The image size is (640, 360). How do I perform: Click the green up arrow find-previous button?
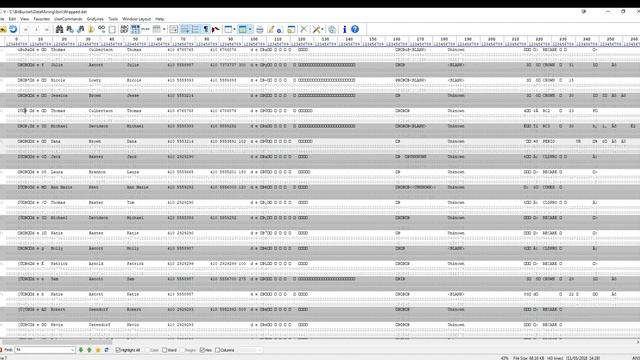pos(89,350)
